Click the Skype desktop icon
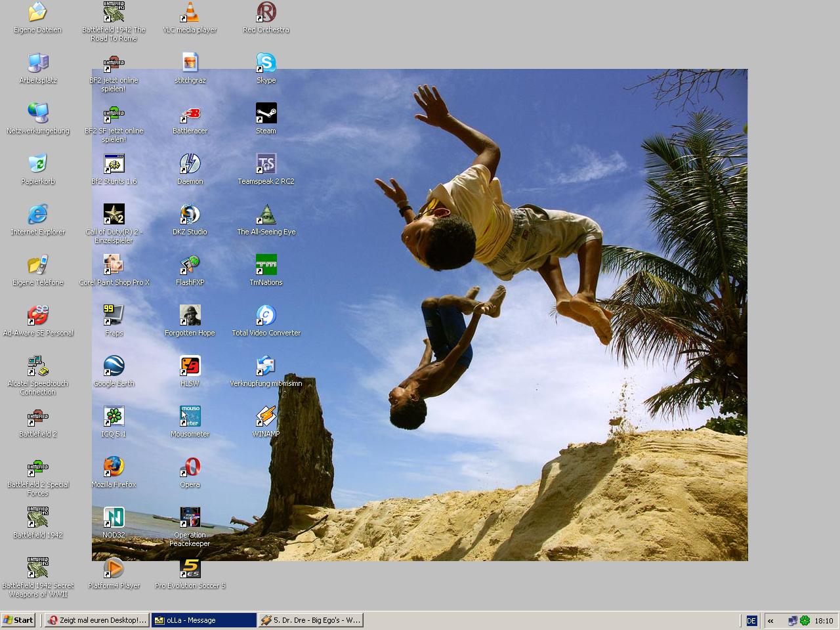 [x=266, y=62]
